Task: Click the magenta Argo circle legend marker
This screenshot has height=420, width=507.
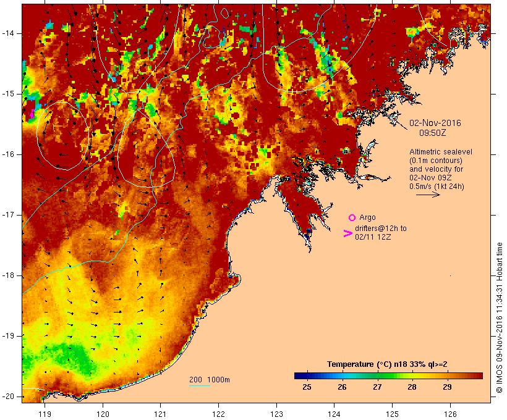Action: click(x=352, y=217)
